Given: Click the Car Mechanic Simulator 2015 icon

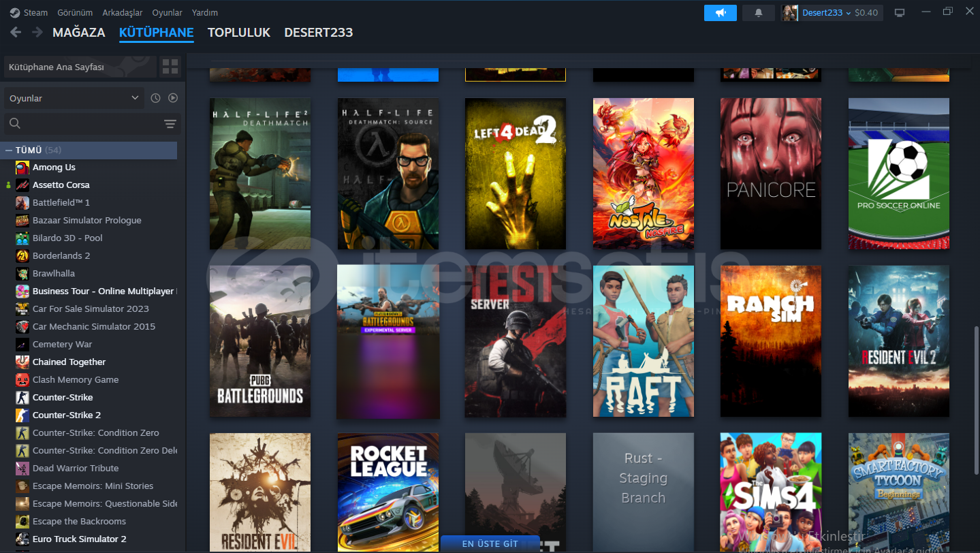Looking at the screenshot, I should pos(22,326).
